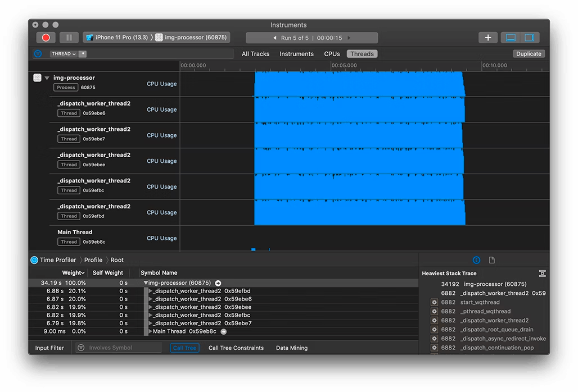578x392 pixels.
Task: Click the 00:05.000 timeline marker
Action: tap(344, 65)
